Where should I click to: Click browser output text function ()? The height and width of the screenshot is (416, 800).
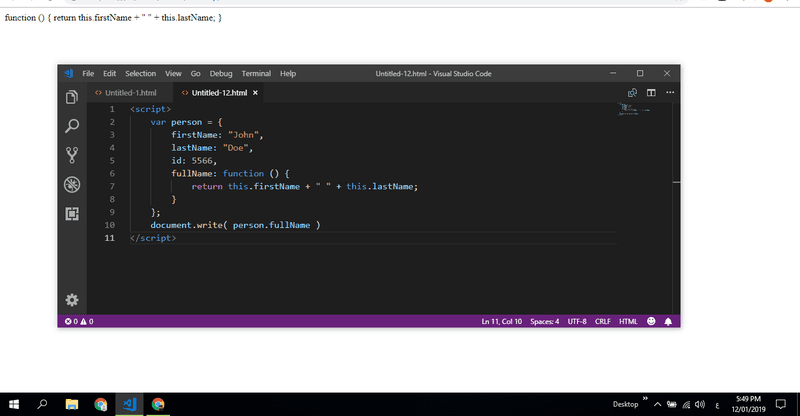24,17
